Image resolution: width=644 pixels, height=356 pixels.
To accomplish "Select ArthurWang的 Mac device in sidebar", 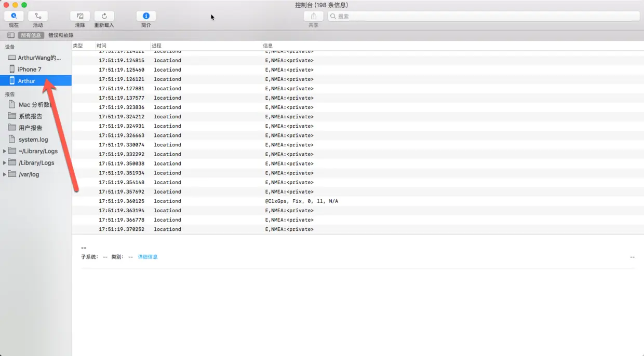I will point(36,58).
